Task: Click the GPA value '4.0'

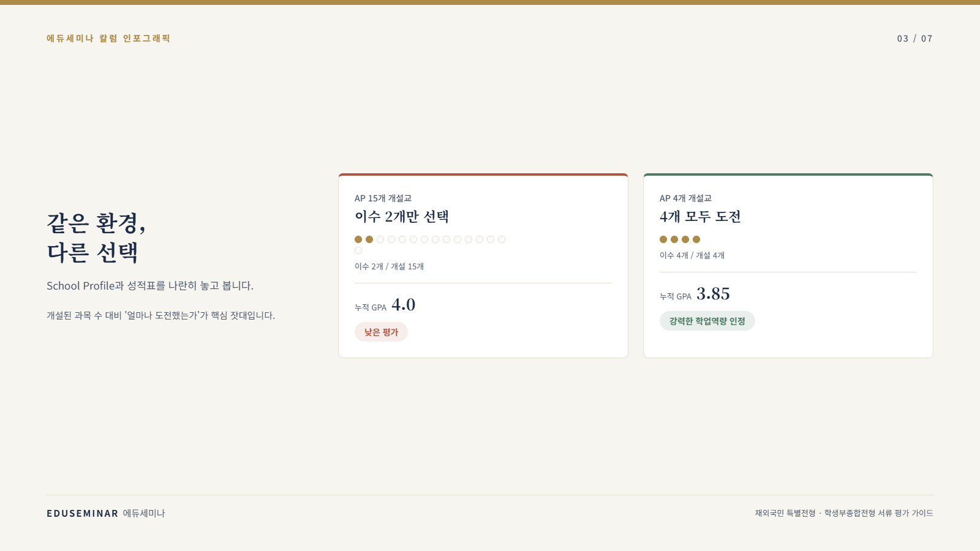Action: (403, 305)
